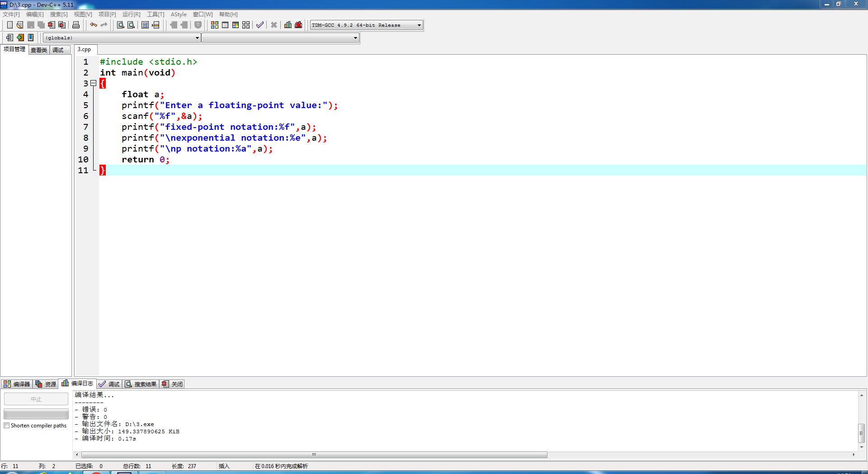Compile the program with the four-squares icon
The height and width of the screenshot is (474, 868).
pyautogui.click(x=215, y=25)
